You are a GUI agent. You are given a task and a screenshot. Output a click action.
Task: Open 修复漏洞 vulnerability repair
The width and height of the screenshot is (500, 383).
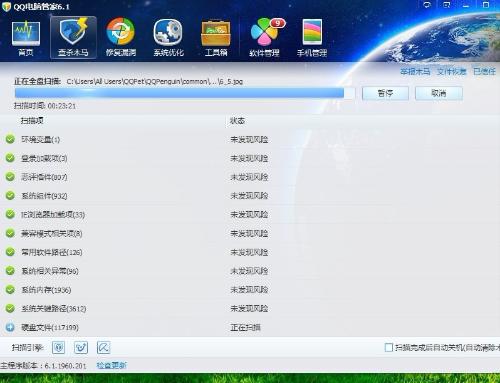tap(121, 37)
